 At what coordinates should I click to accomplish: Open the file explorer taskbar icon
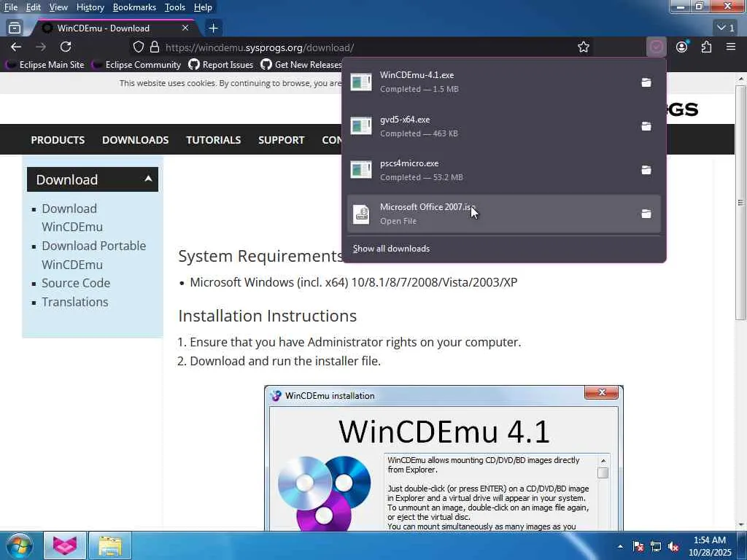110,545
